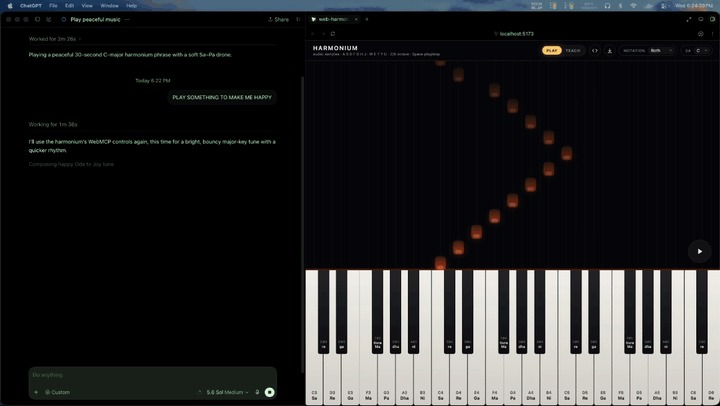Viewport: 720px width, 406px height.
Task: Click the rightmost falling note on piano roll
Action: click(567, 153)
